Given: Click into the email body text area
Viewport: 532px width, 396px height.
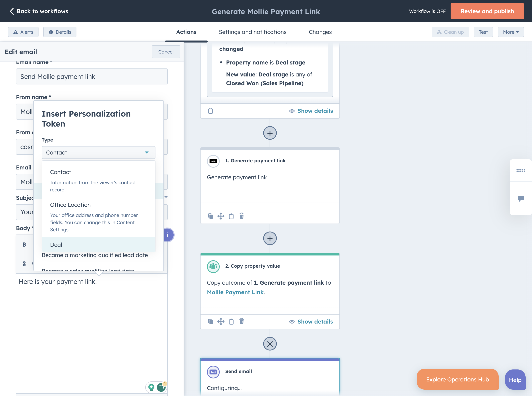Looking at the screenshot, I should point(92,333).
